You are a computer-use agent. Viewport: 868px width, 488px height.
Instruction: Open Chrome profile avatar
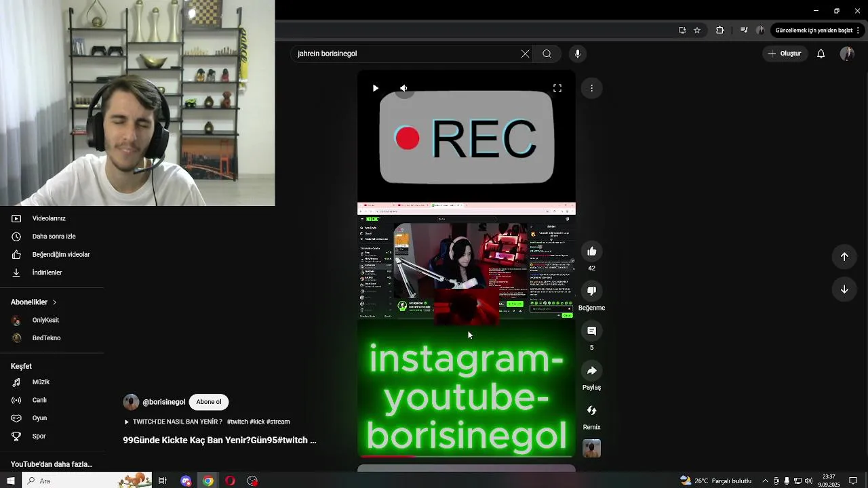760,30
